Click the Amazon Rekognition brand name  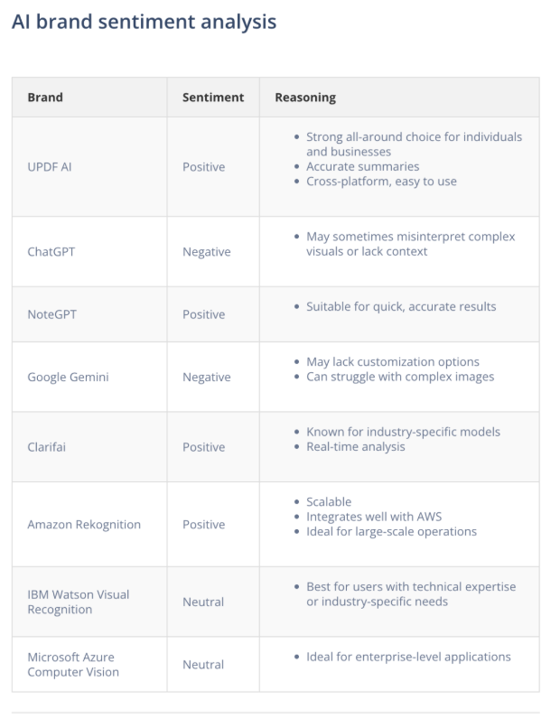(84, 525)
